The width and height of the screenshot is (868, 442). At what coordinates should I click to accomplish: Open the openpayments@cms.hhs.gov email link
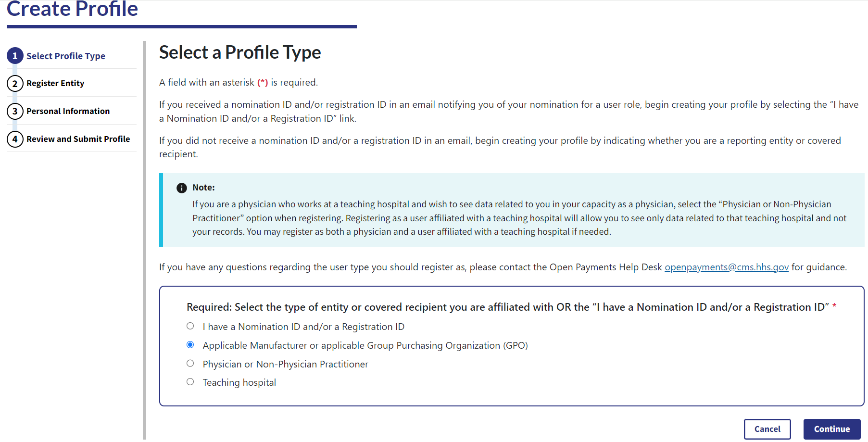pyautogui.click(x=726, y=267)
